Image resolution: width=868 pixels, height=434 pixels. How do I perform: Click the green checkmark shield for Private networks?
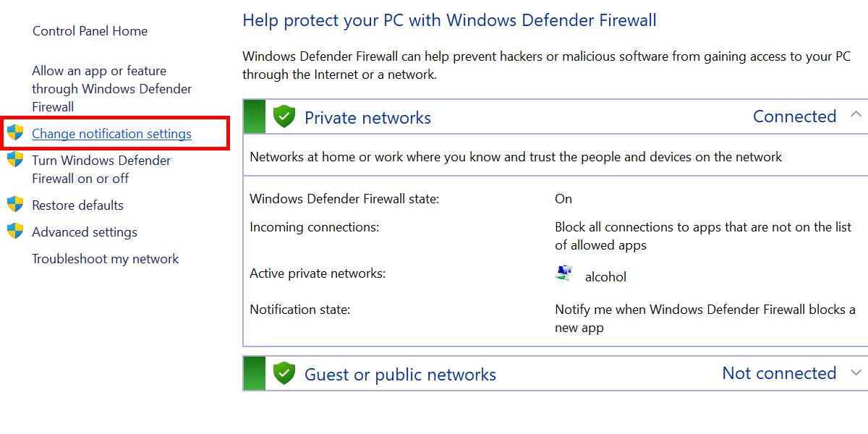[284, 116]
